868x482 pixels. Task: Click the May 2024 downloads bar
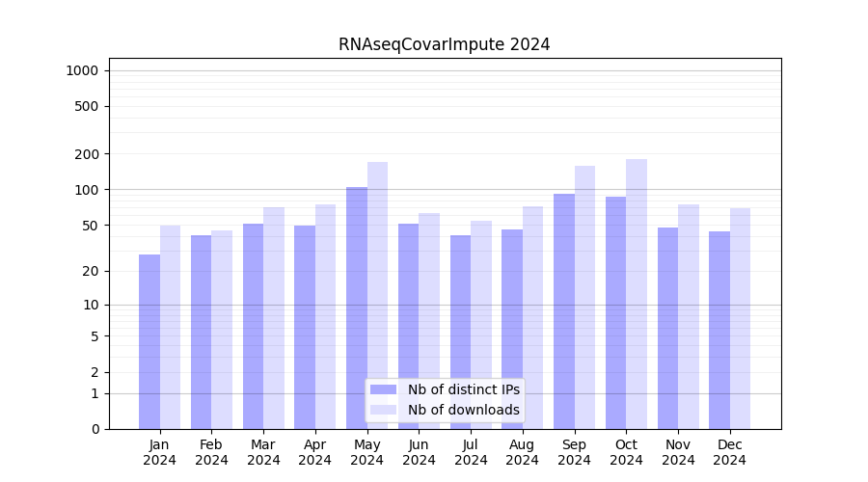pos(377,289)
